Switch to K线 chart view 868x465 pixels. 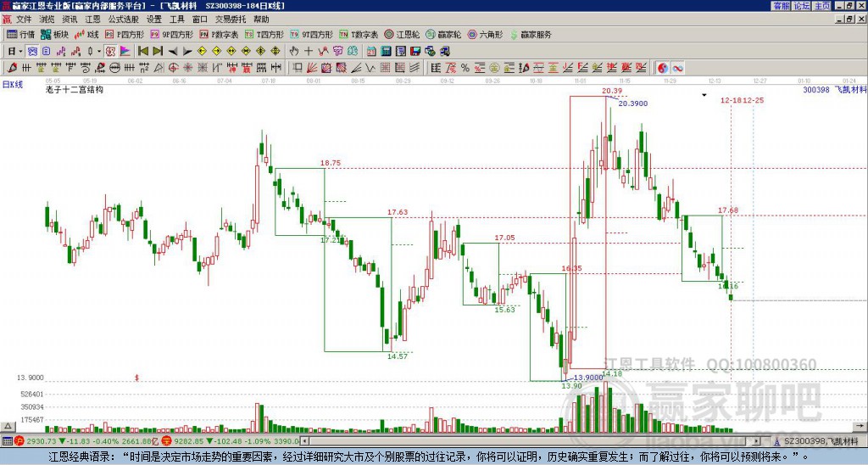click(x=86, y=34)
